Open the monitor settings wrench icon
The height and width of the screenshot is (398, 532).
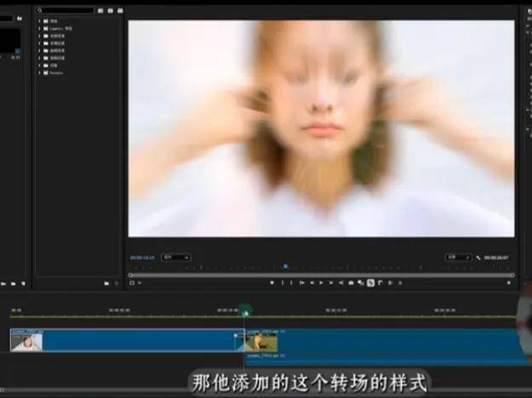point(479,257)
